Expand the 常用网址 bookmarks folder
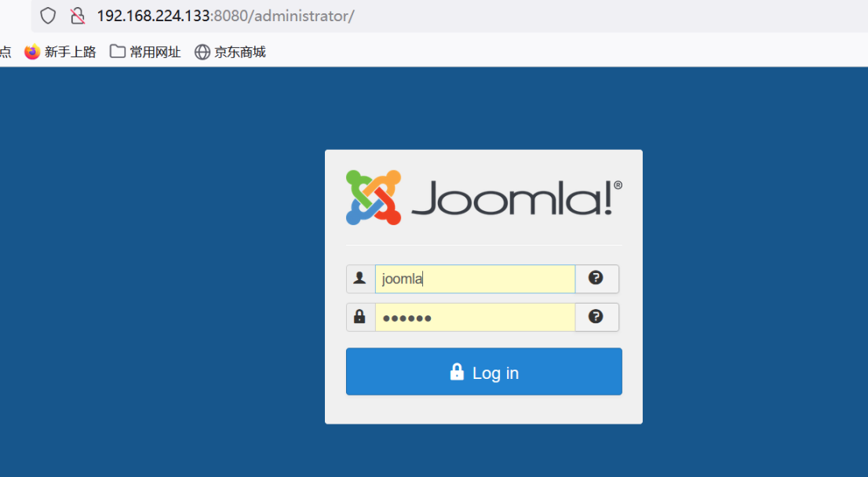 pyautogui.click(x=146, y=52)
